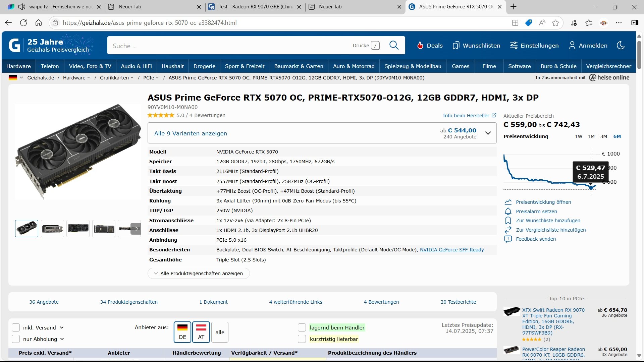
Task: Click Zur Vergleichsliste hinzufügen arrows icon
Action: (508, 230)
